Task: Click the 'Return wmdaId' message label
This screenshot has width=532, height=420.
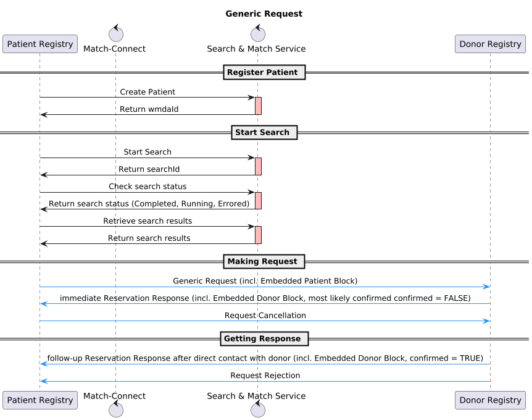Action: point(149,109)
